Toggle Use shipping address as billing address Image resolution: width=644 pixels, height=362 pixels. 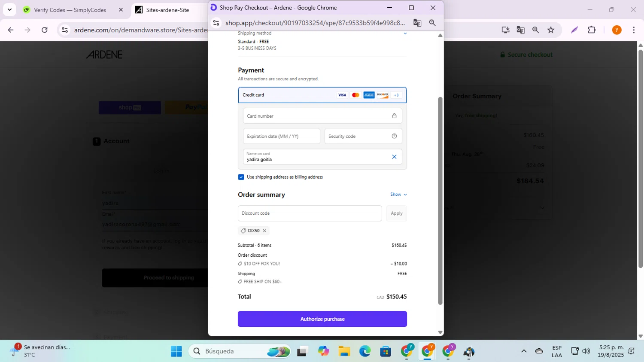tap(241, 177)
